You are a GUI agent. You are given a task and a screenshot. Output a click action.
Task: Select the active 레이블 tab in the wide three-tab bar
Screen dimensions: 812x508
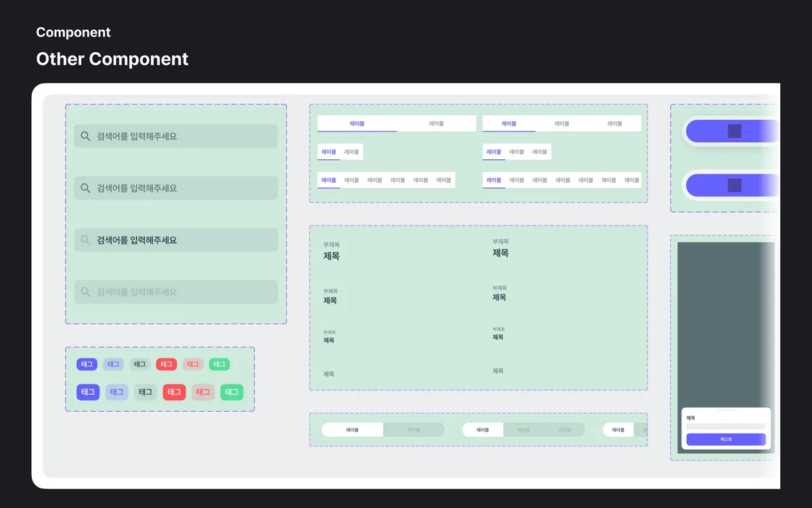pyautogui.click(x=509, y=123)
